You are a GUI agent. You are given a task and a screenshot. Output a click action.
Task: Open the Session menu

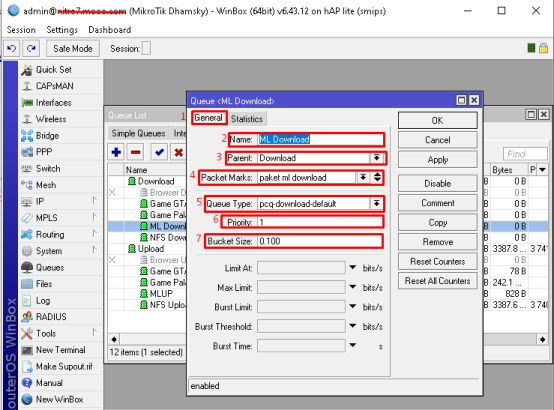21,30
